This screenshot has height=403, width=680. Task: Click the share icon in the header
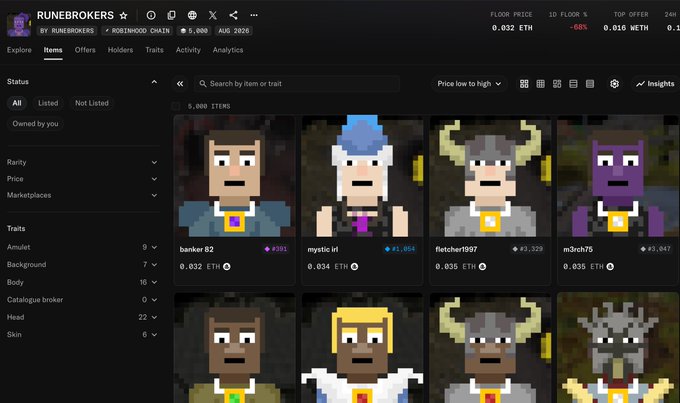[233, 15]
